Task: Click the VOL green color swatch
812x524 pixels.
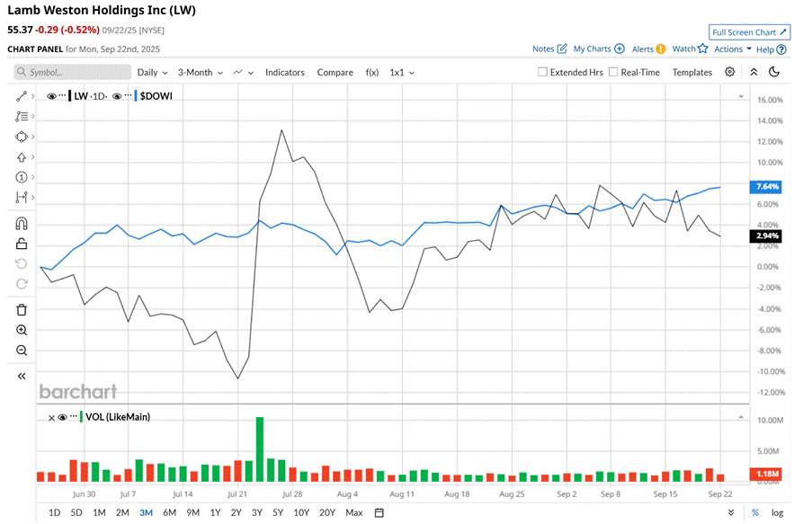Action: pyautogui.click(x=81, y=417)
